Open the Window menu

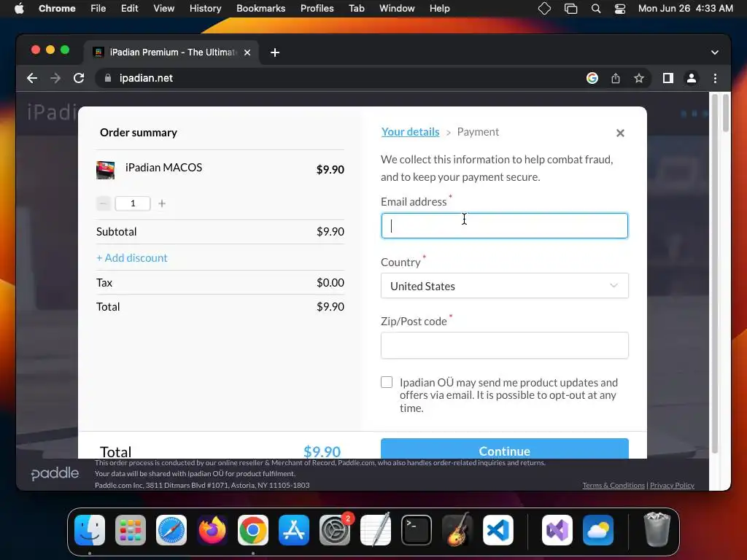[x=397, y=9]
